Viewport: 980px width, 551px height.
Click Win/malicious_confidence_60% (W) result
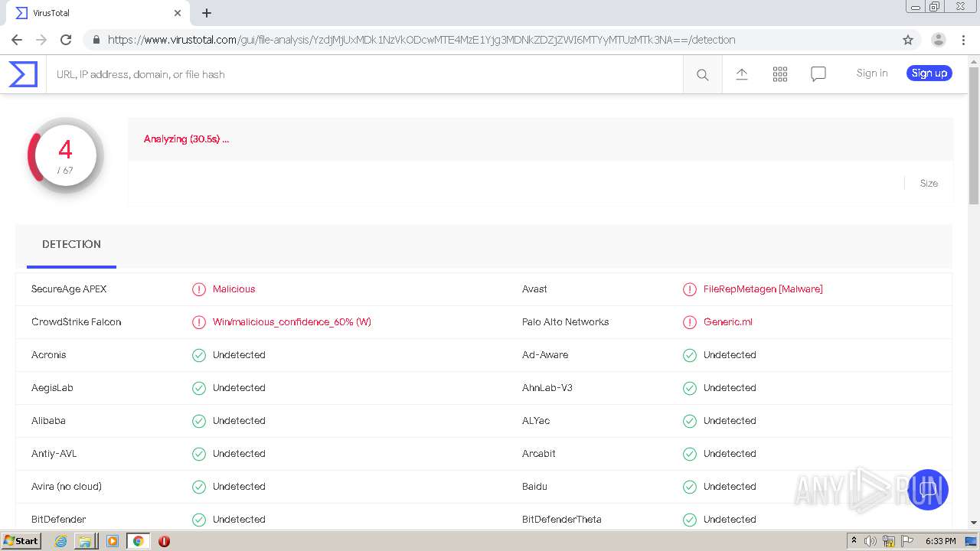(x=292, y=322)
